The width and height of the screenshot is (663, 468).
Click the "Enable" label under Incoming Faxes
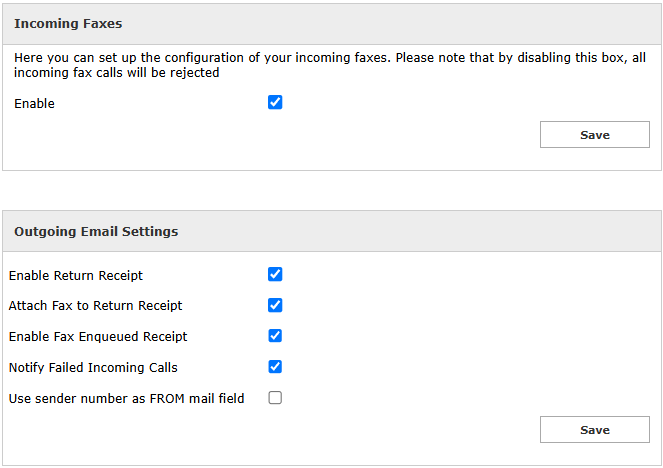pos(34,103)
